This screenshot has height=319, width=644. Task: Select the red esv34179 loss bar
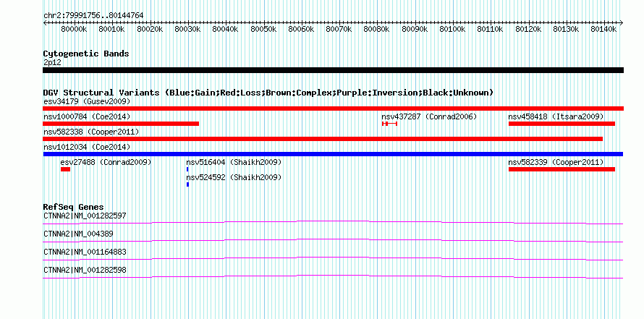click(333, 109)
